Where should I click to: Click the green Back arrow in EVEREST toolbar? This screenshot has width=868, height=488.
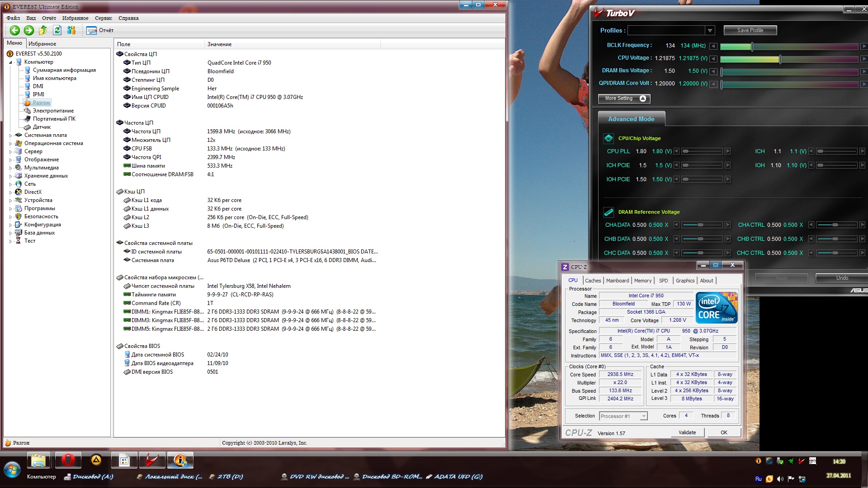(14, 30)
